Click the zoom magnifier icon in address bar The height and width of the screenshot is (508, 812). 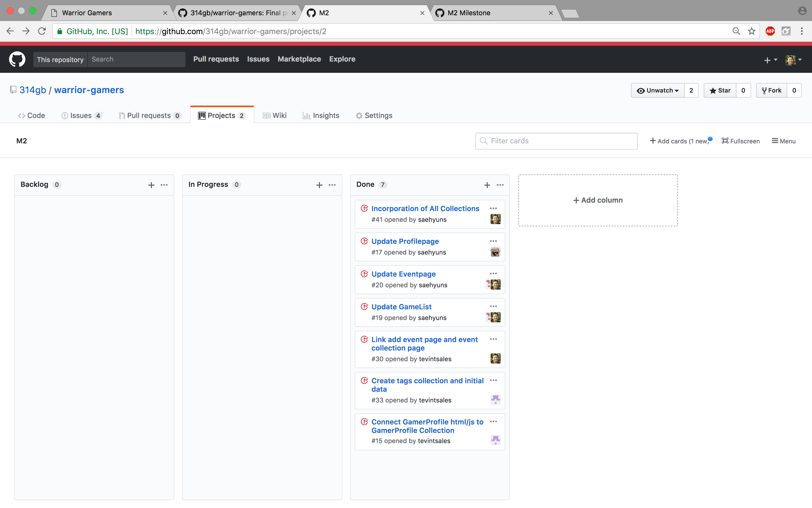click(x=736, y=31)
